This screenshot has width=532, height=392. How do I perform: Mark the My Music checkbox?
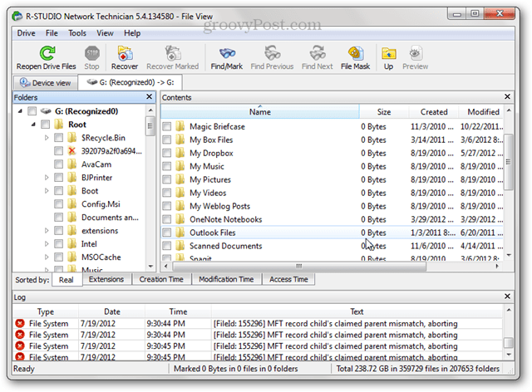point(166,166)
